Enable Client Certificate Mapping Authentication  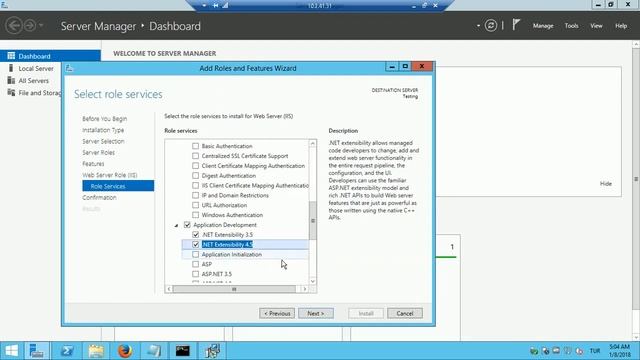point(196,166)
